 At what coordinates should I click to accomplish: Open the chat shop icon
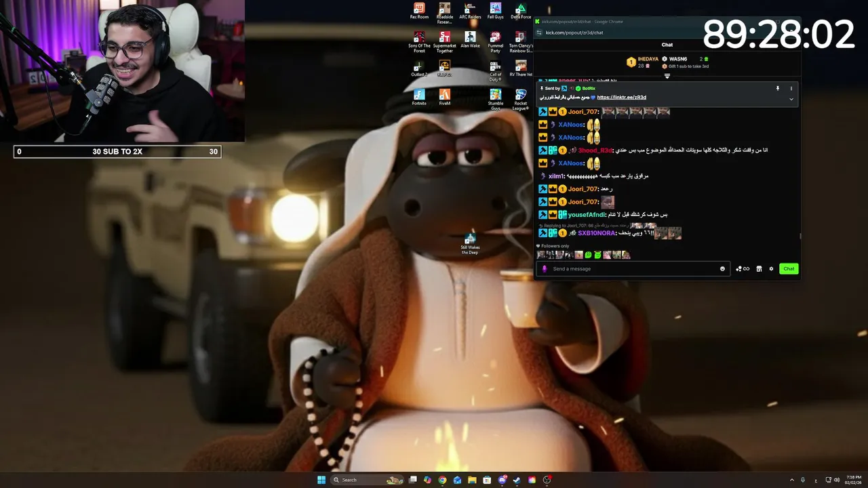click(759, 269)
